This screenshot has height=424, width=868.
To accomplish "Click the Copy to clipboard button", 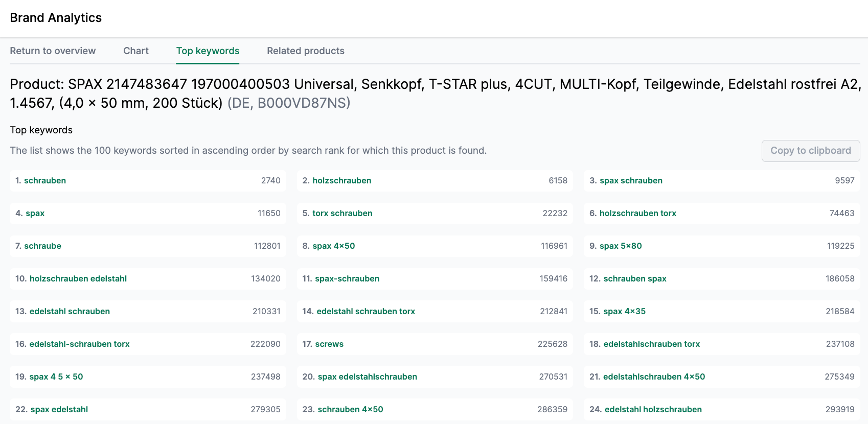I will [811, 151].
